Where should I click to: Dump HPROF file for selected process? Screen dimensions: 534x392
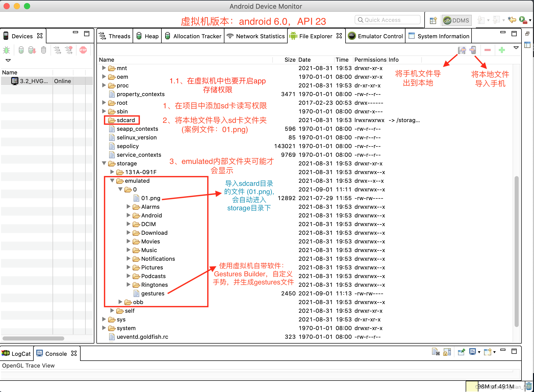(32, 50)
